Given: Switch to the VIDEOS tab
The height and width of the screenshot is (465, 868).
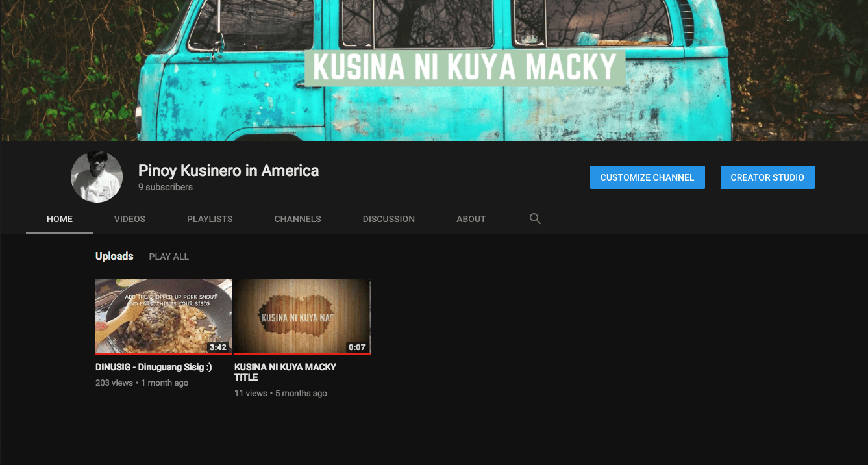Looking at the screenshot, I should (130, 219).
